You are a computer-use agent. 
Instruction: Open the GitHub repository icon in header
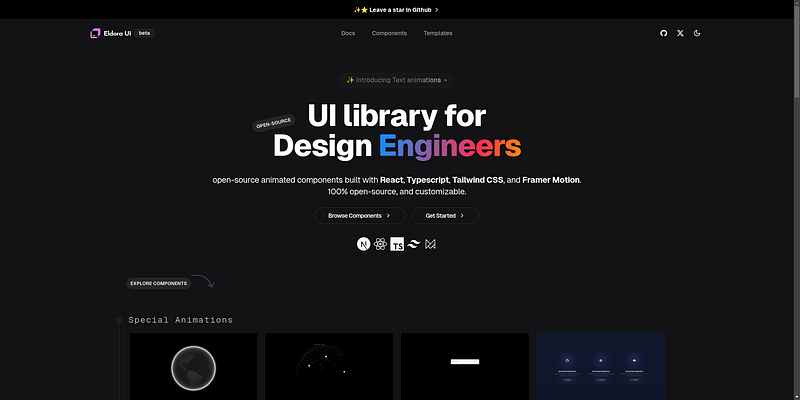tap(663, 33)
